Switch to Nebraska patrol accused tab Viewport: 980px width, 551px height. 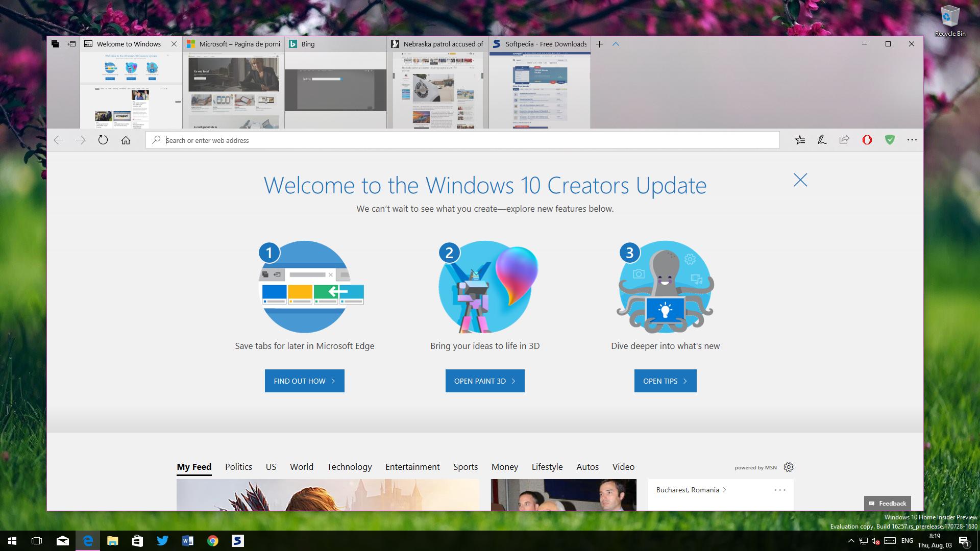[438, 44]
